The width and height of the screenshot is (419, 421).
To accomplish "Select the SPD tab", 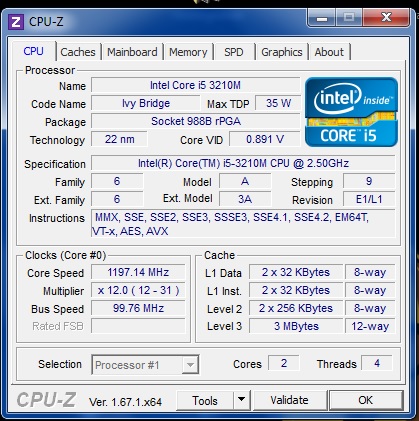I will pyautogui.click(x=234, y=52).
